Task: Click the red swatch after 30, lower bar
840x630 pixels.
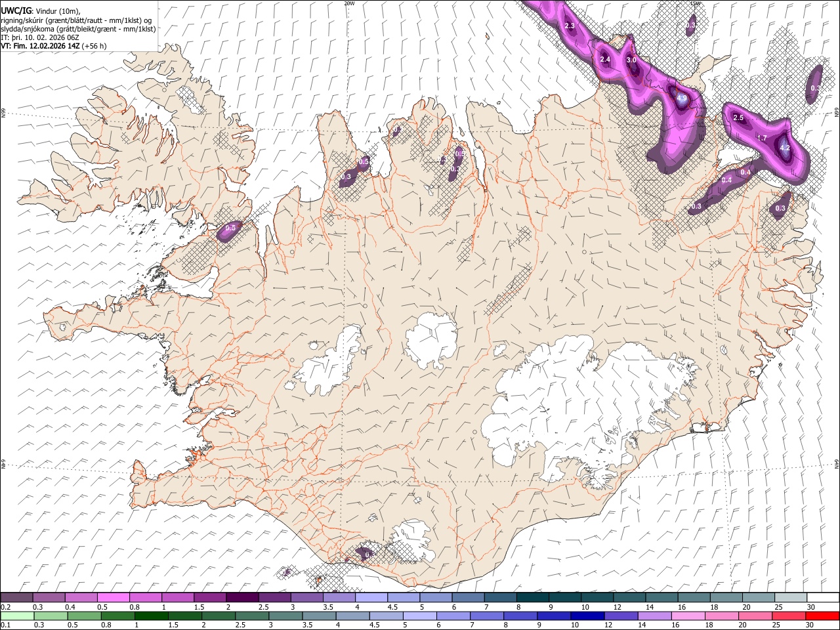Action: (823, 616)
